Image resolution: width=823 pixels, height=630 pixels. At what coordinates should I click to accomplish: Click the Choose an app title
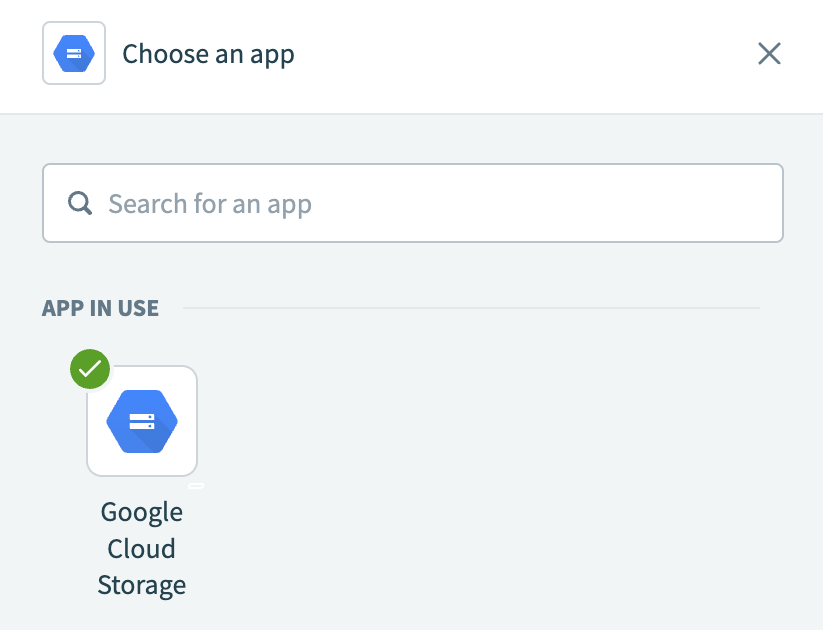[208, 54]
